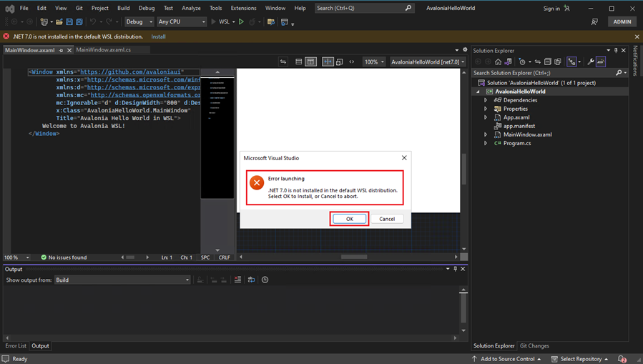This screenshot has height=364, width=643.
Task: Click the swap panes icon in designer toolbar
Action: 283,62
